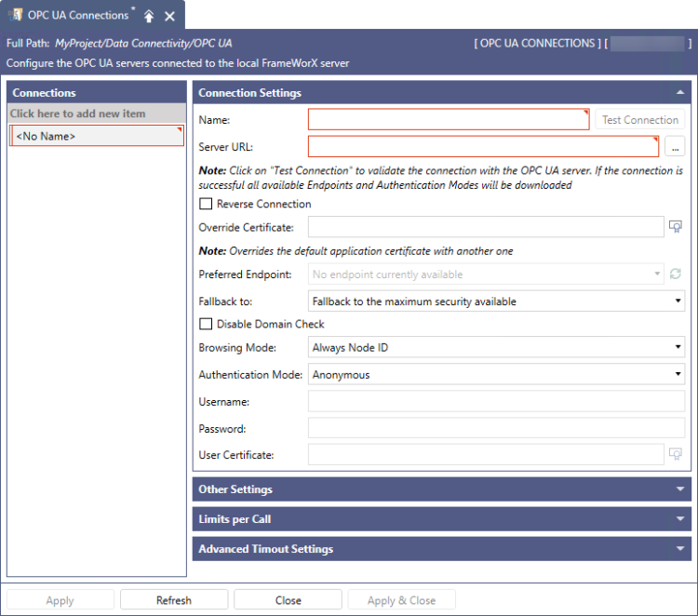Focus the User Certificate field
This screenshot has height=616, width=698.
tap(486, 454)
